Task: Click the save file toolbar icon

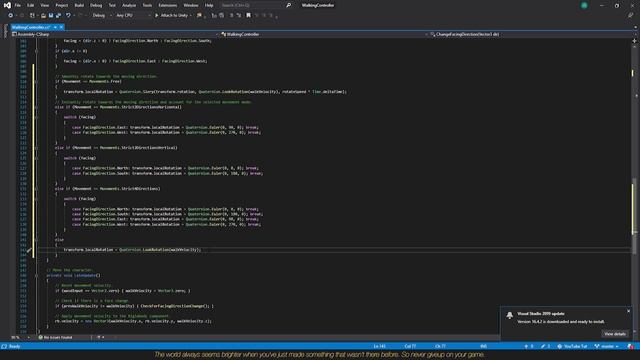Action: (51, 16)
